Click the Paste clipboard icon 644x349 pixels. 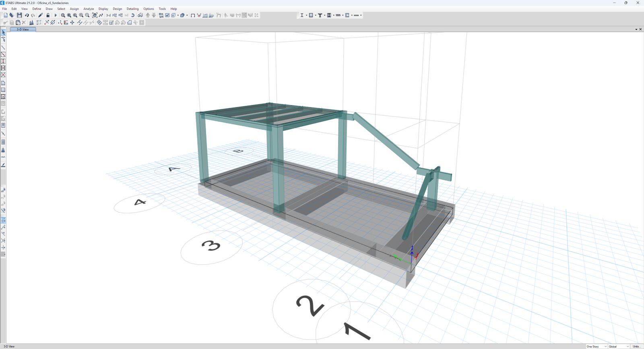coord(18,23)
